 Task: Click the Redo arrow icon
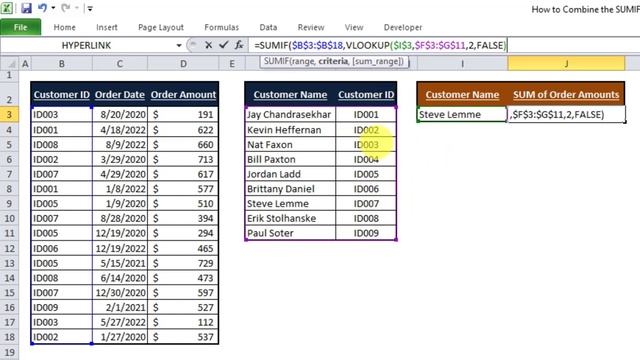tap(65, 8)
